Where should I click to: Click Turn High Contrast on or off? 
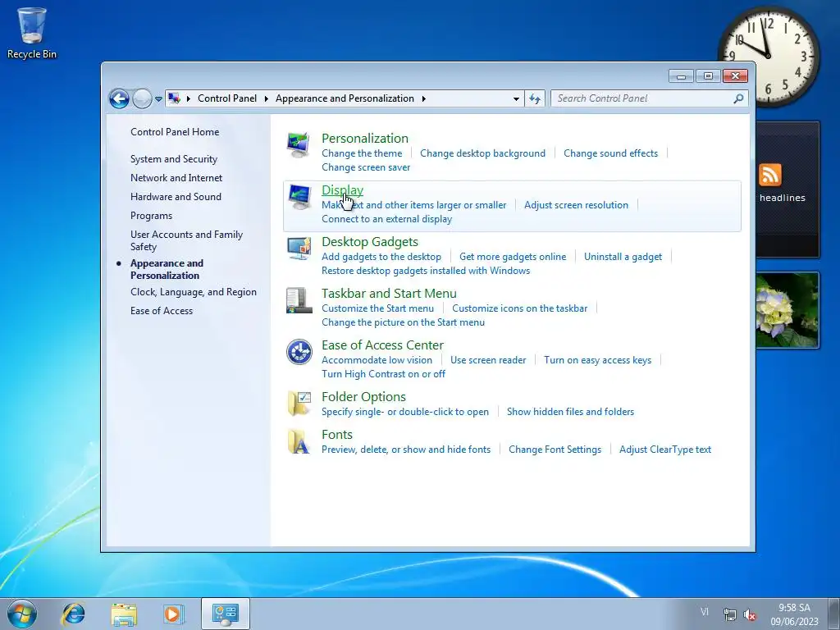[x=384, y=374]
